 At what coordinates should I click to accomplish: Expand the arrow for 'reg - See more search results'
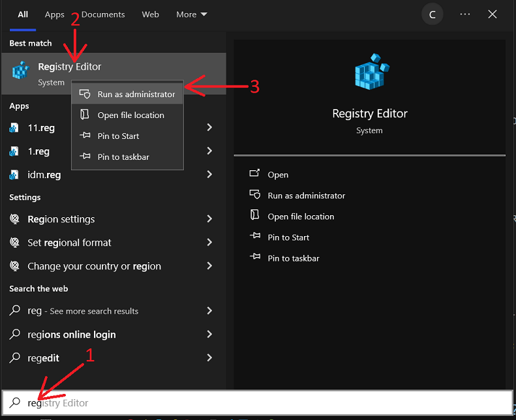click(209, 310)
